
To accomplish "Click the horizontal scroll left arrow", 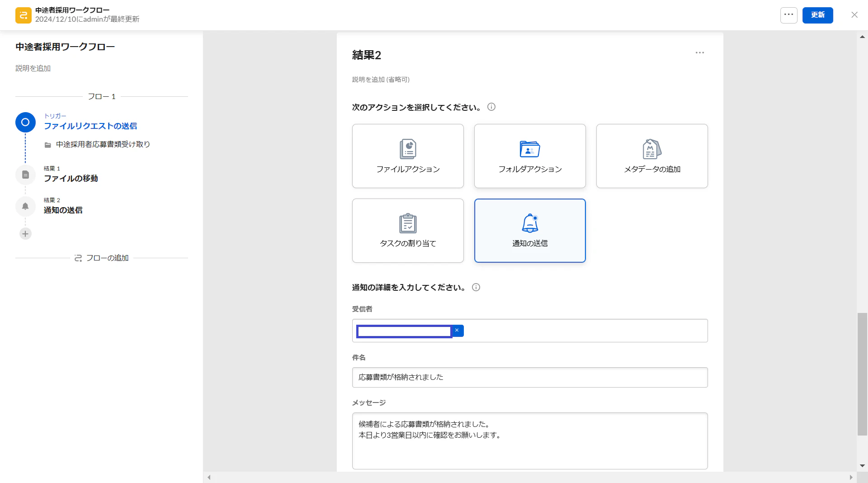I will [x=209, y=477].
